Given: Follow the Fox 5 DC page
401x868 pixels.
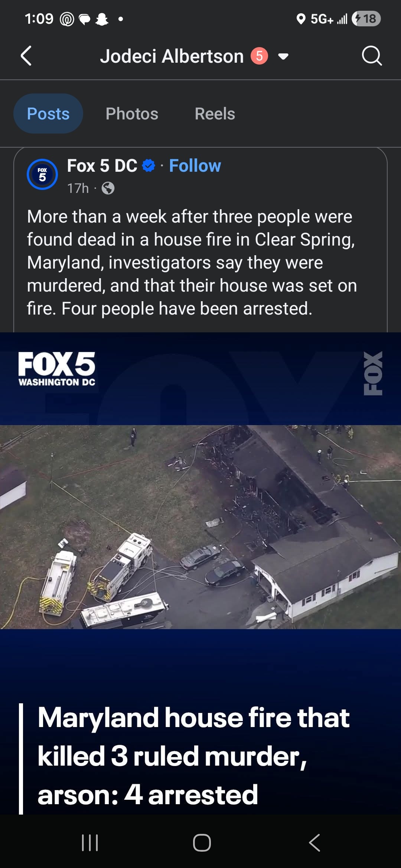Looking at the screenshot, I should 195,165.
